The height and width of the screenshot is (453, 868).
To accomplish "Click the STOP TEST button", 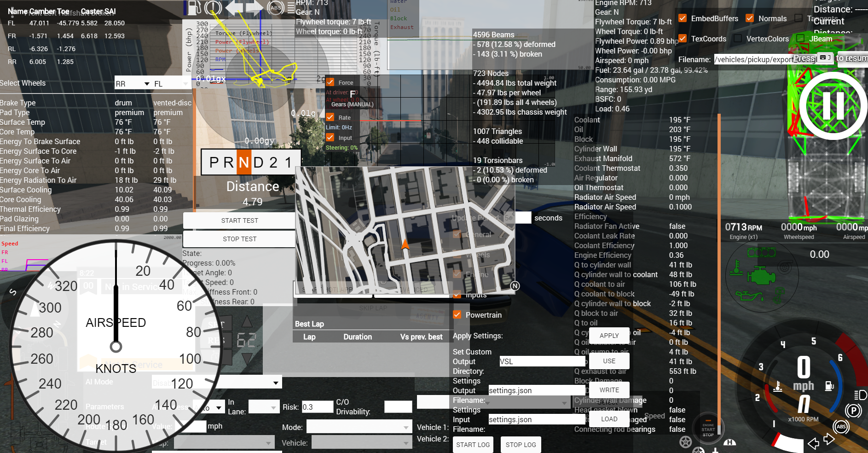I will (239, 239).
